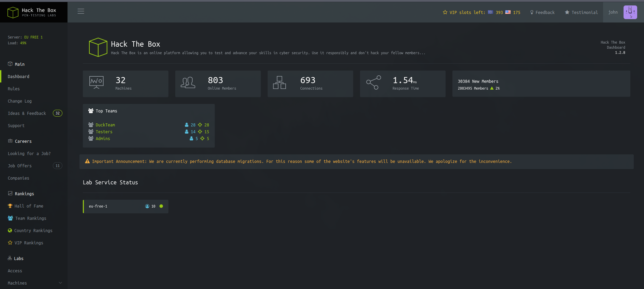
Task: Open the DuckTeam team link
Action: (x=105, y=125)
